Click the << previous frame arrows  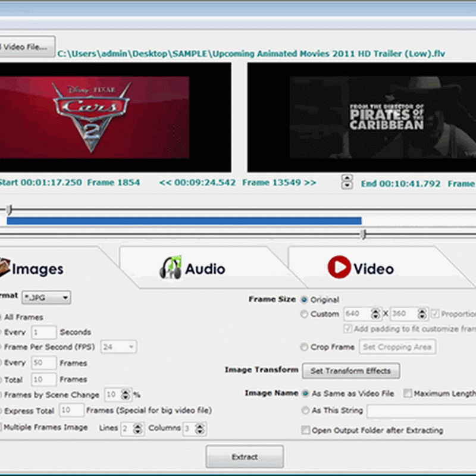tap(165, 183)
